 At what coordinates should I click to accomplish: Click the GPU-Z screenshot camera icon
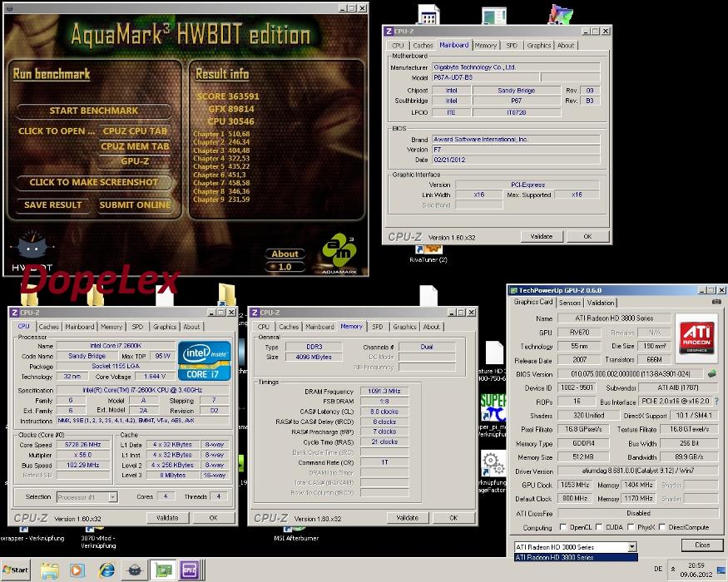(717, 302)
